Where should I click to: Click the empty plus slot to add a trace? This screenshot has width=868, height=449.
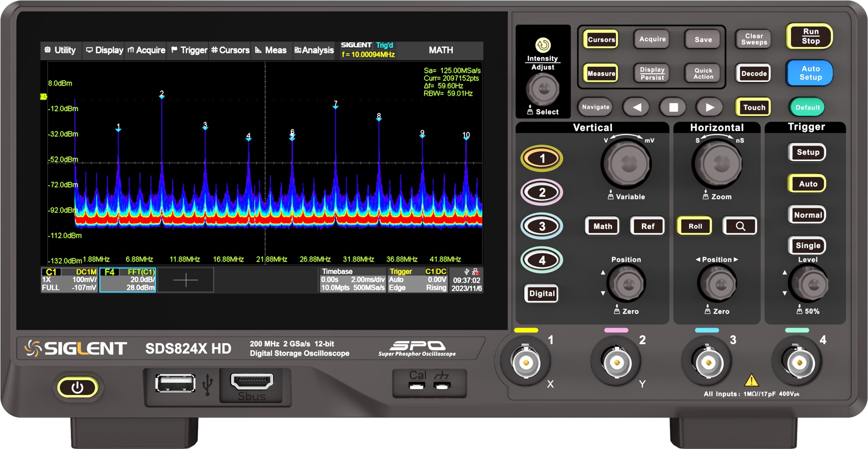tap(185, 279)
